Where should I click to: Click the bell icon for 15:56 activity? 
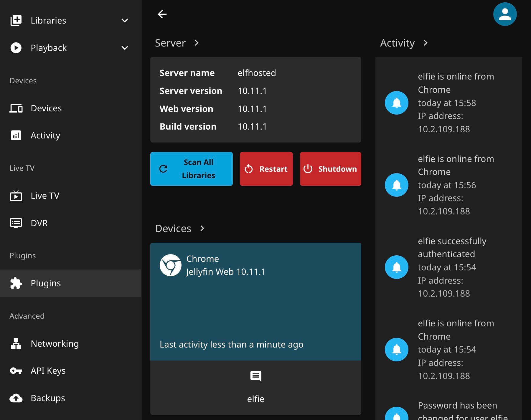396,185
